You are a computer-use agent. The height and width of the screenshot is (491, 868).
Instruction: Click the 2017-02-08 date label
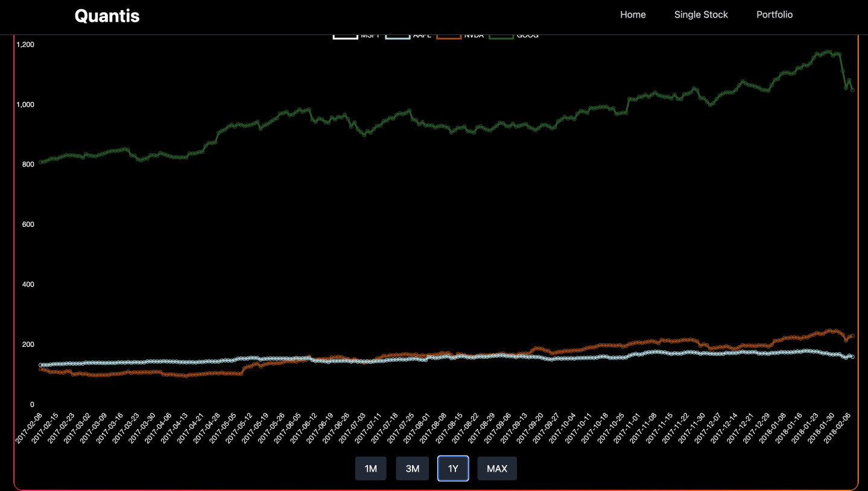click(x=29, y=428)
